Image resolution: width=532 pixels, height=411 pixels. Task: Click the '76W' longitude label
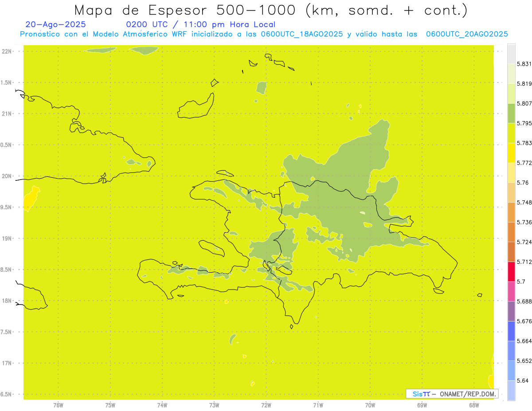click(58, 405)
